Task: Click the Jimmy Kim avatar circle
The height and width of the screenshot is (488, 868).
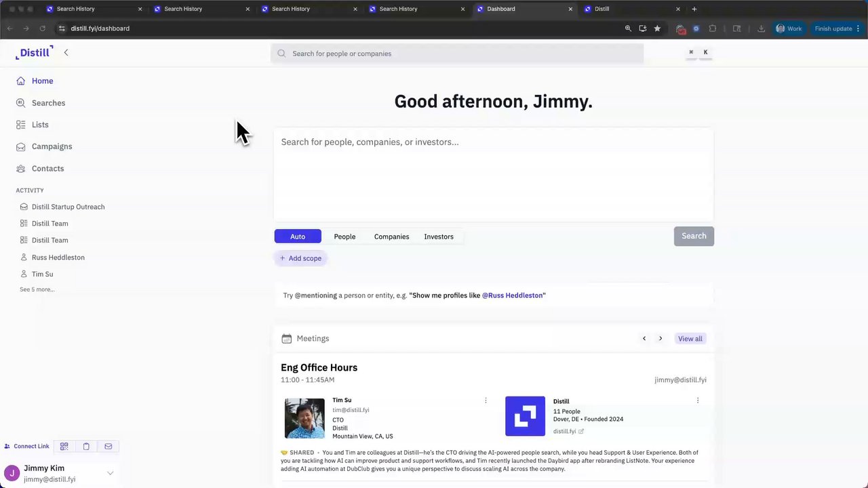Action: pyautogui.click(x=12, y=473)
